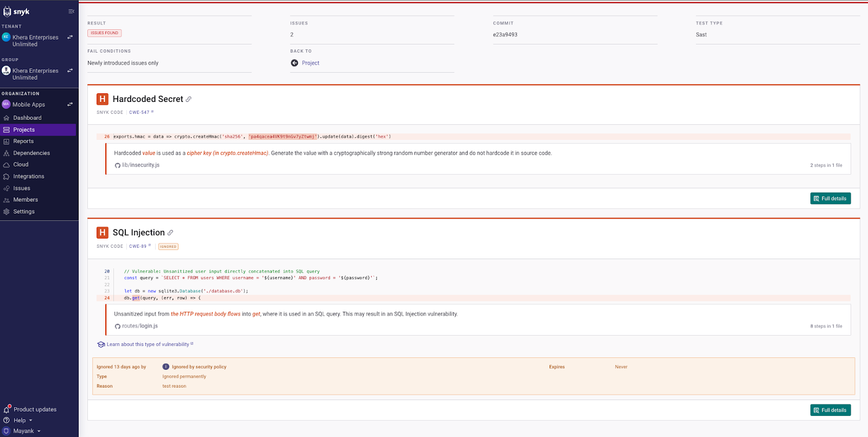This screenshot has height=437, width=868.
Task: Click Learn about this type of vulnerability
Action: (148, 344)
